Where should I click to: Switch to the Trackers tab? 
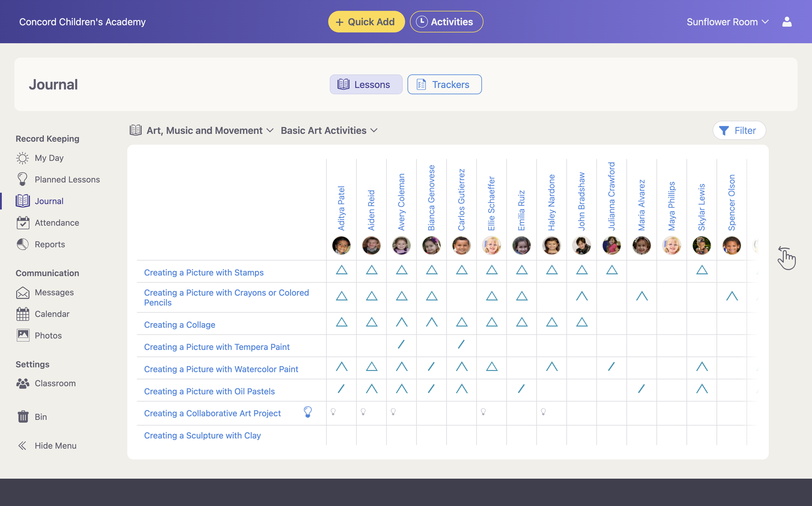(444, 84)
